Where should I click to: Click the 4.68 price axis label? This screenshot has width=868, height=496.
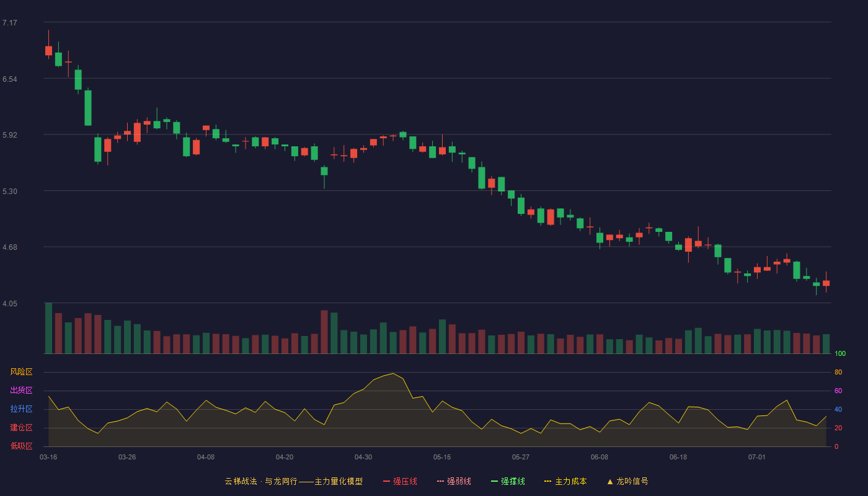[x=10, y=247]
